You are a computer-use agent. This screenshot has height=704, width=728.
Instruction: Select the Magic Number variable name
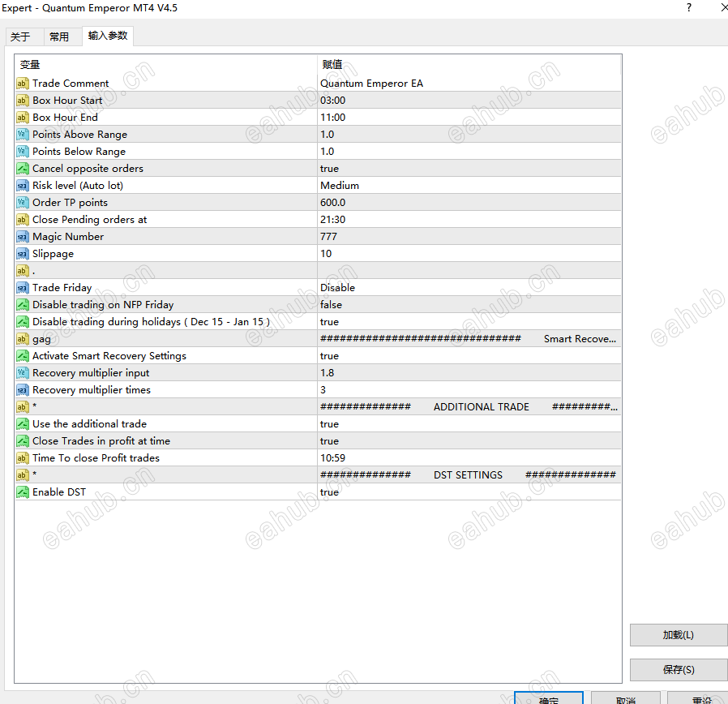68,237
